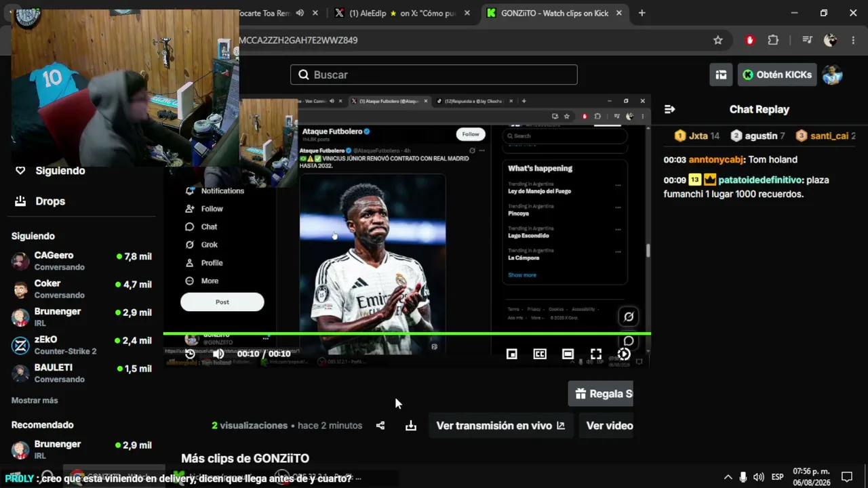Open 'Ver transmisión en vivo' link
Image resolution: width=868 pixels, height=488 pixels.
500,426
